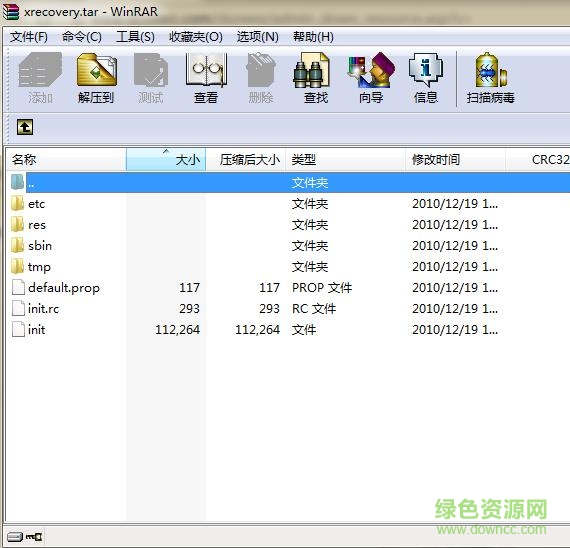Click init.rc packed size 293
The height and width of the screenshot is (548, 570).
[x=269, y=309]
